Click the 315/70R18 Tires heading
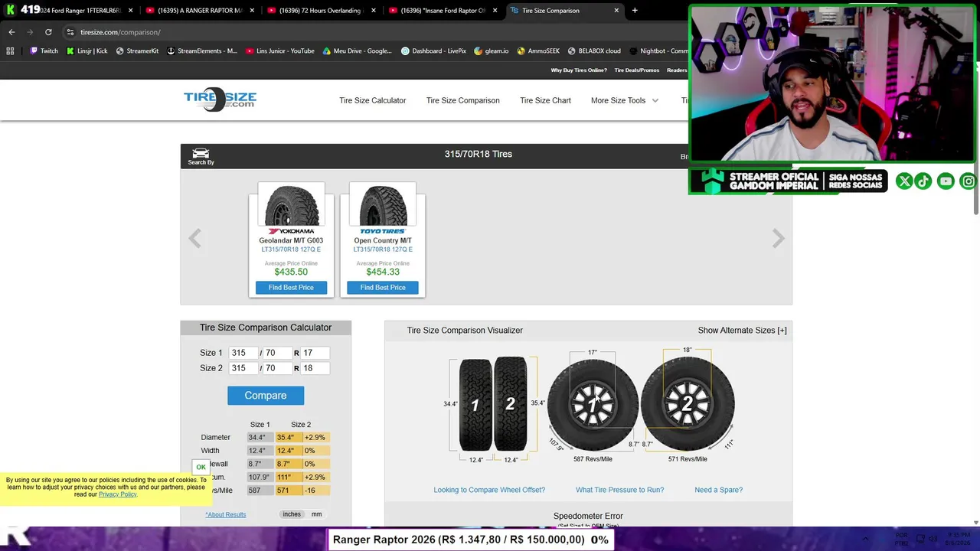 479,154
